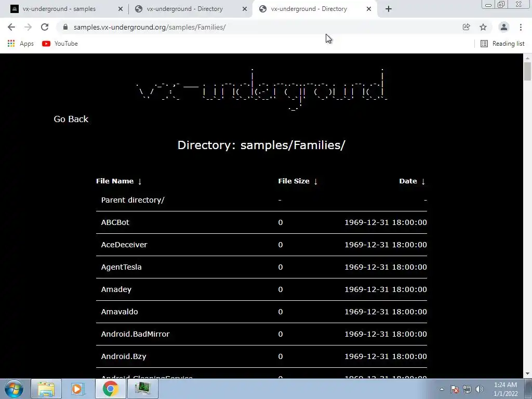Sort by Date arrow
Image resolution: width=532 pixels, height=399 pixels.
[x=423, y=181]
